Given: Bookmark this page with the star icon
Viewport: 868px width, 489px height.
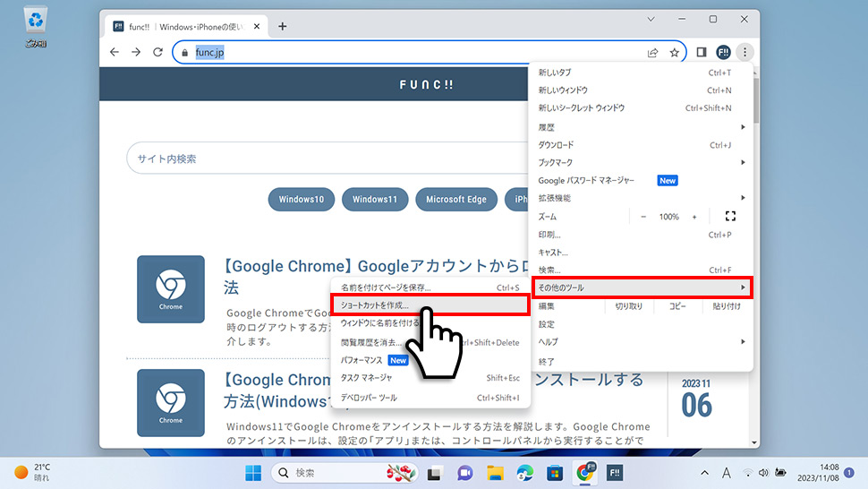Looking at the screenshot, I should [x=674, y=53].
